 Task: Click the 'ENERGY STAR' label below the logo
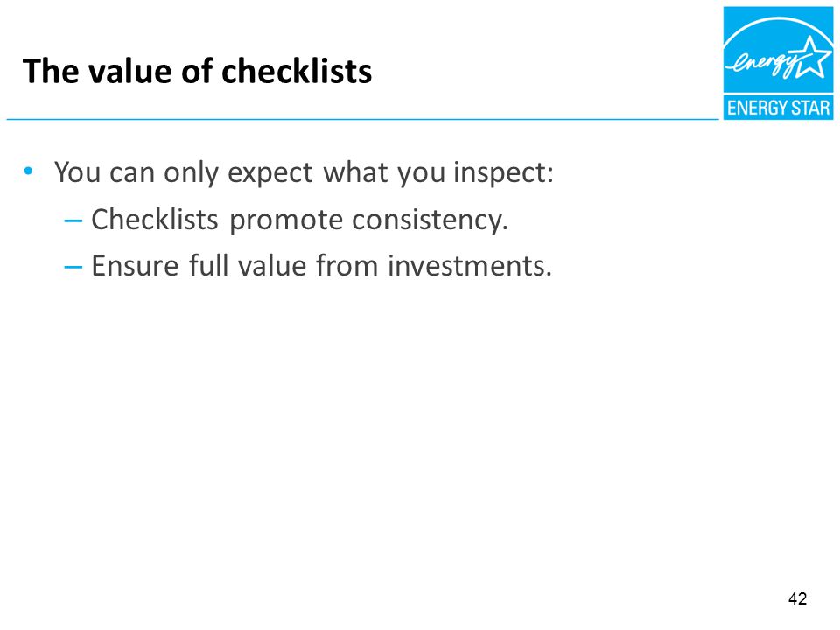click(778, 108)
